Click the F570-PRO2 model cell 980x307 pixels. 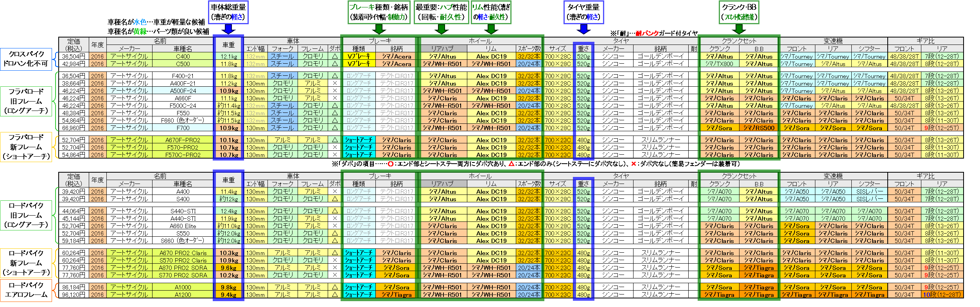point(183,147)
